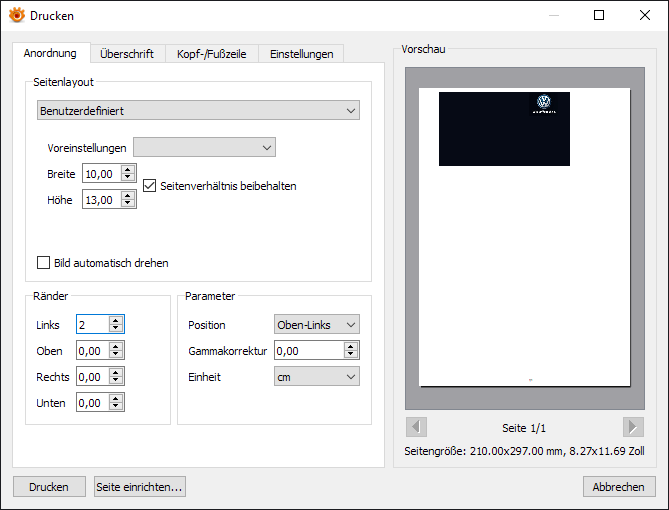
Task: Click the Drucken button
Action: coord(49,487)
